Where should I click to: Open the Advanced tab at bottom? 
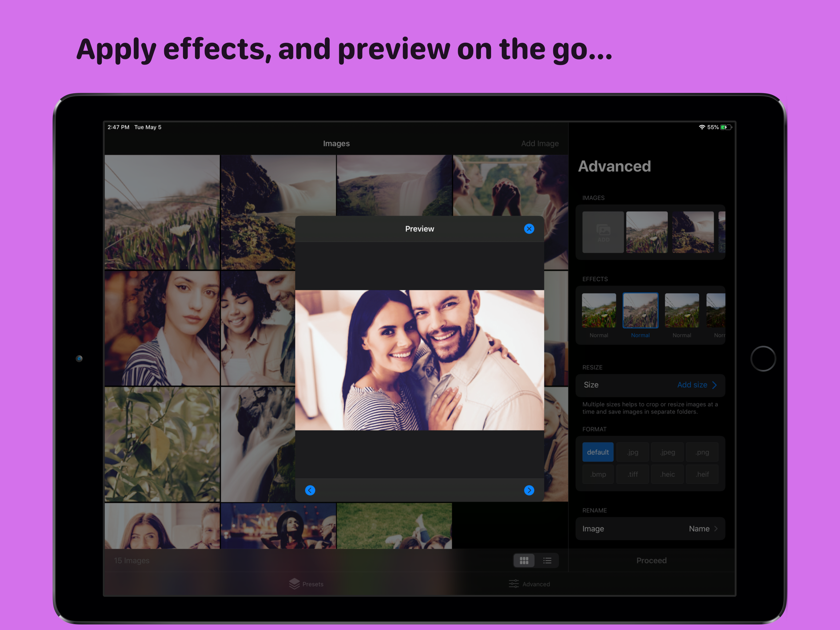[529, 584]
